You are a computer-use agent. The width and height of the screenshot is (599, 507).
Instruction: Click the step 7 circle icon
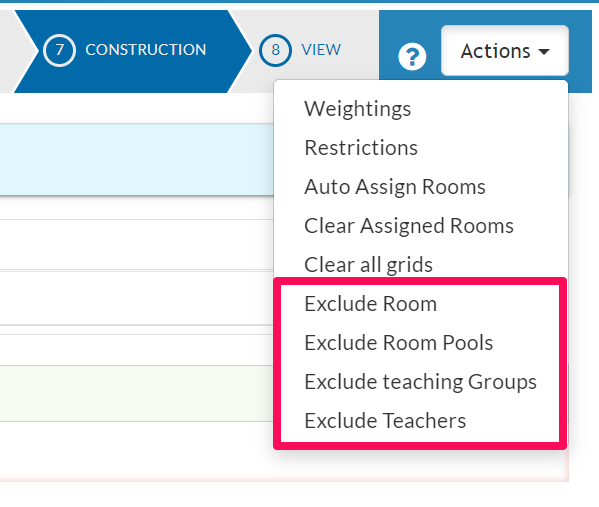59,50
